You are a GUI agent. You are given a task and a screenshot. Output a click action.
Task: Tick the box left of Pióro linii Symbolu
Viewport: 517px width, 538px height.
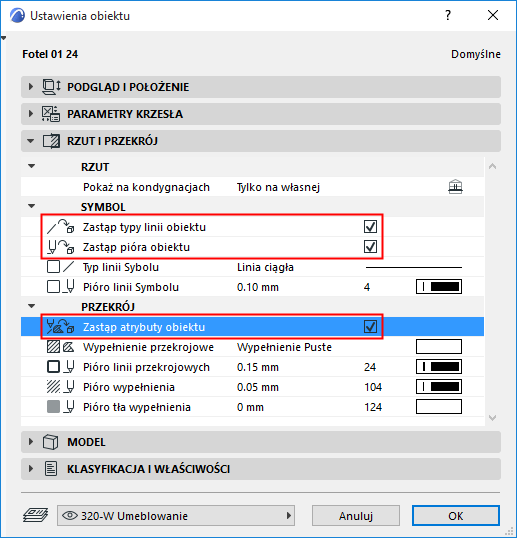(53, 286)
